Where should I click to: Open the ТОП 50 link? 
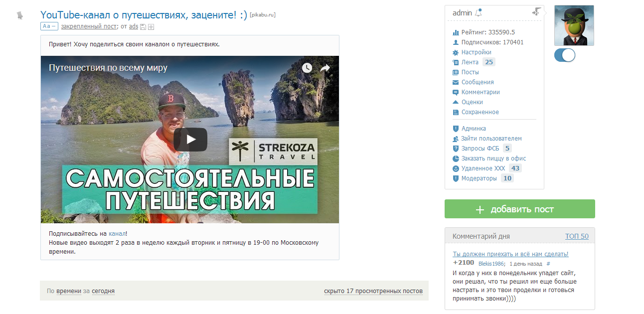point(577,236)
